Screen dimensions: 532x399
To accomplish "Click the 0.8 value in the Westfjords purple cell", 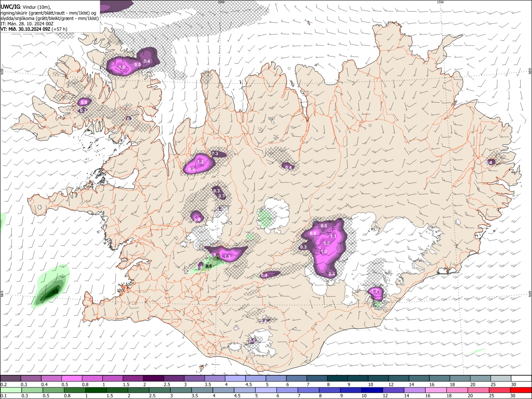I will (x=84, y=102).
